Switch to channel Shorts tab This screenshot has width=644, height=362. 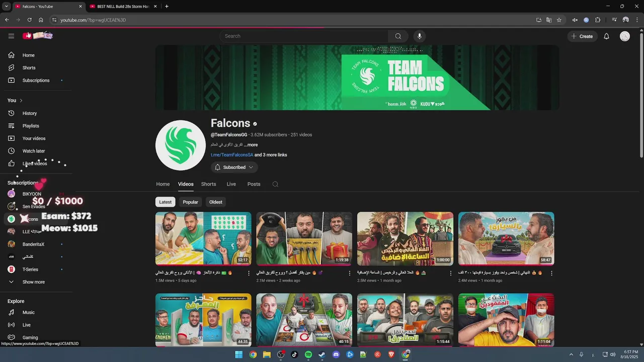click(209, 184)
